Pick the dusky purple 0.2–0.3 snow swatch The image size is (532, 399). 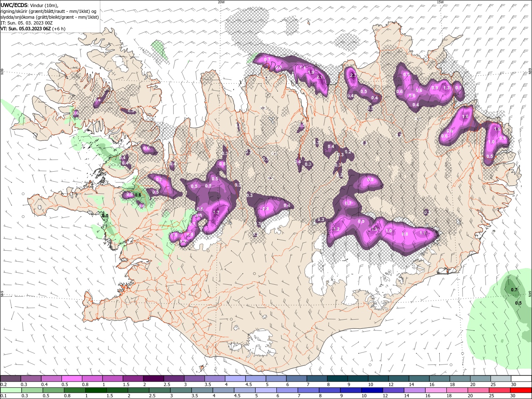point(10,379)
